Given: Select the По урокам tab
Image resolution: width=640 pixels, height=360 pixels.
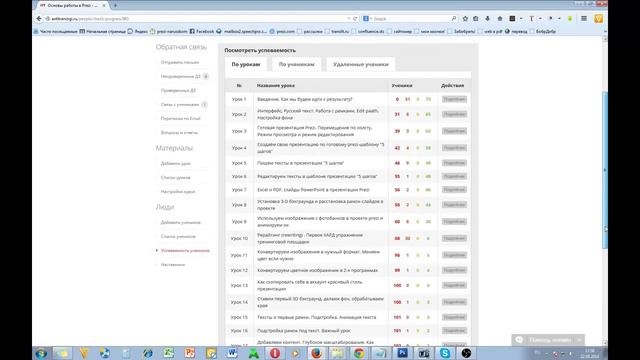Looking at the screenshot, I should coord(246,64).
